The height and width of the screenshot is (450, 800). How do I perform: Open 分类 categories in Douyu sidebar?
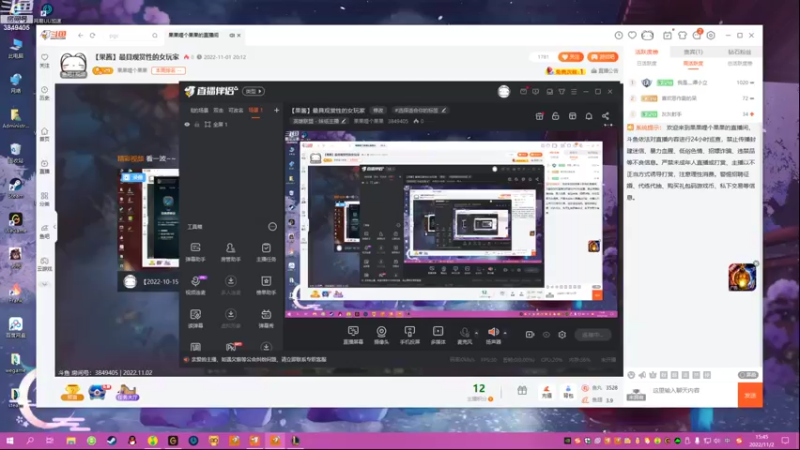tap(44, 199)
